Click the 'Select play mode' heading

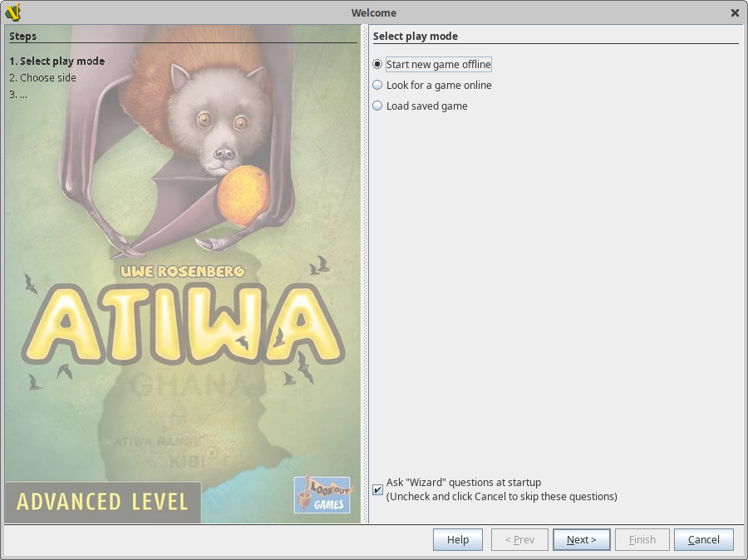click(x=415, y=37)
